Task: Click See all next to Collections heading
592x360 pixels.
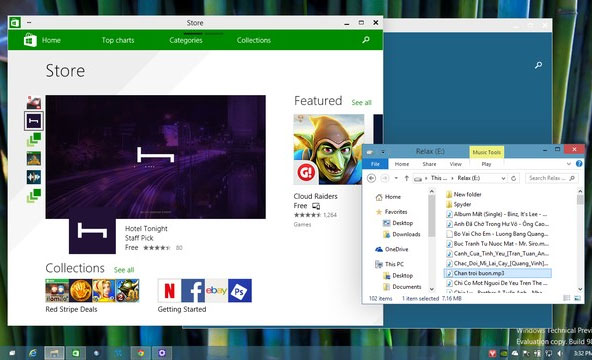Action: click(x=124, y=270)
